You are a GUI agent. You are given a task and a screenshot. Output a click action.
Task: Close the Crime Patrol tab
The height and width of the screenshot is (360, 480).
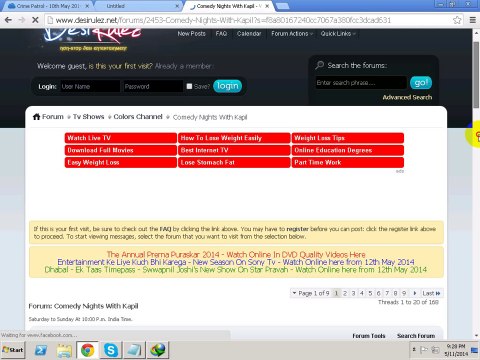(87, 6)
